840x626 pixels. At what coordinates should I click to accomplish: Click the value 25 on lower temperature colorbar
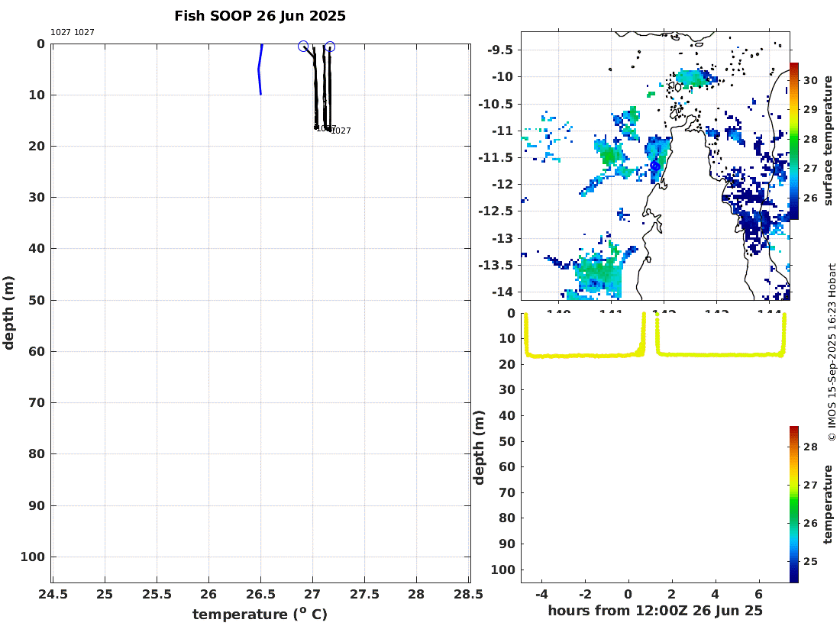[x=810, y=561]
